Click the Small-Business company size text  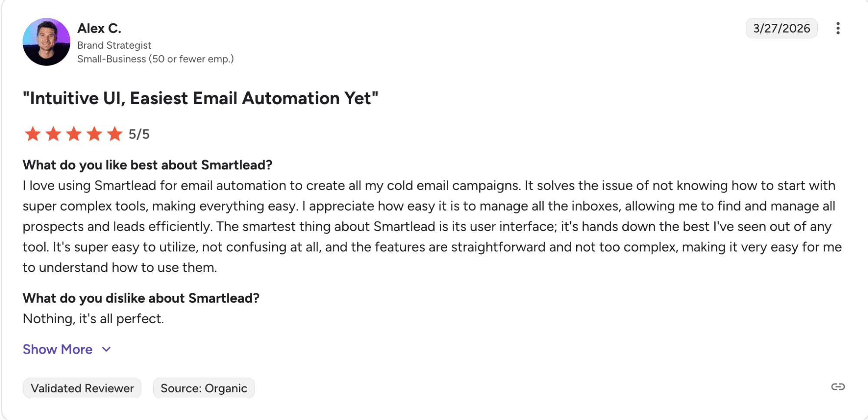pyautogui.click(x=155, y=59)
